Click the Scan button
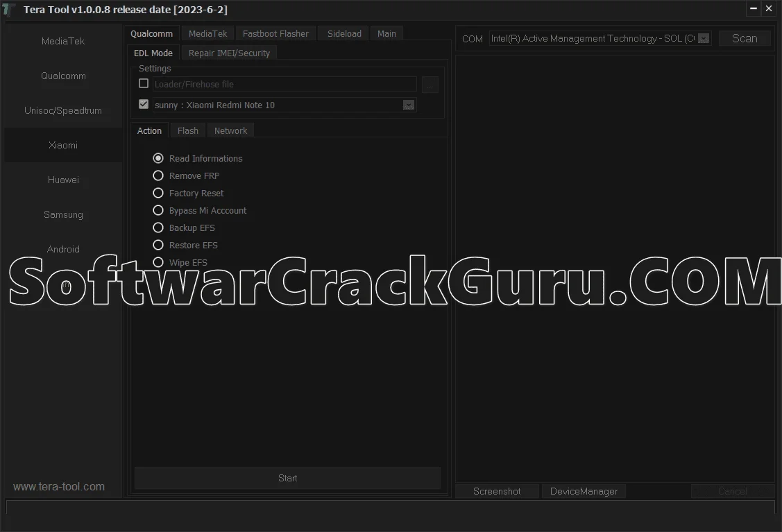This screenshot has width=782, height=532. point(745,38)
